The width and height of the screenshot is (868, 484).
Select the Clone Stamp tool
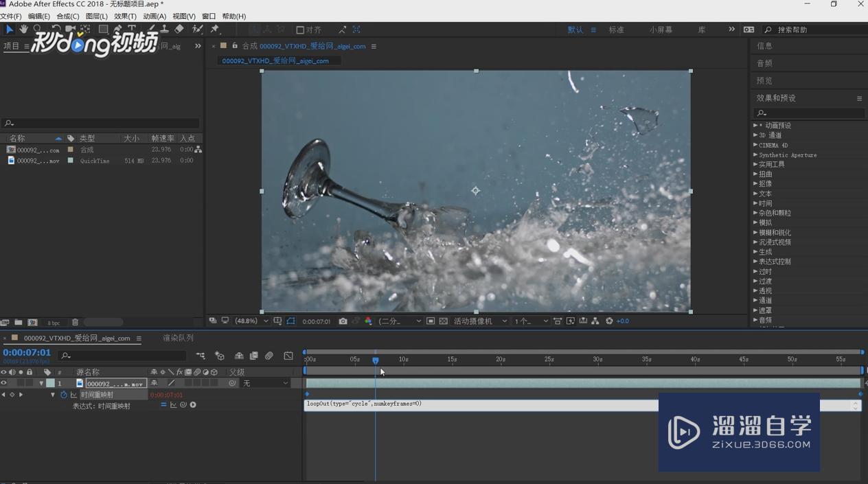pos(165,30)
